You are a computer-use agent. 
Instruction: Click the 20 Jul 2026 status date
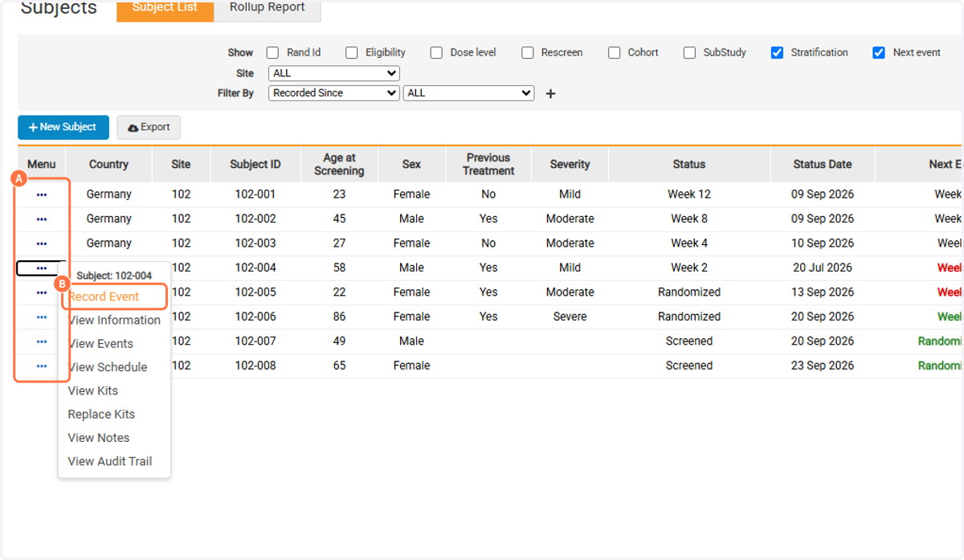pyautogui.click(x=823, y=268)
